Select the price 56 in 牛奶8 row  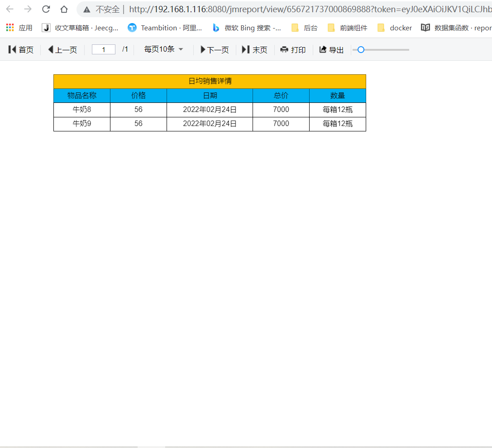click(x=139, y=110)
